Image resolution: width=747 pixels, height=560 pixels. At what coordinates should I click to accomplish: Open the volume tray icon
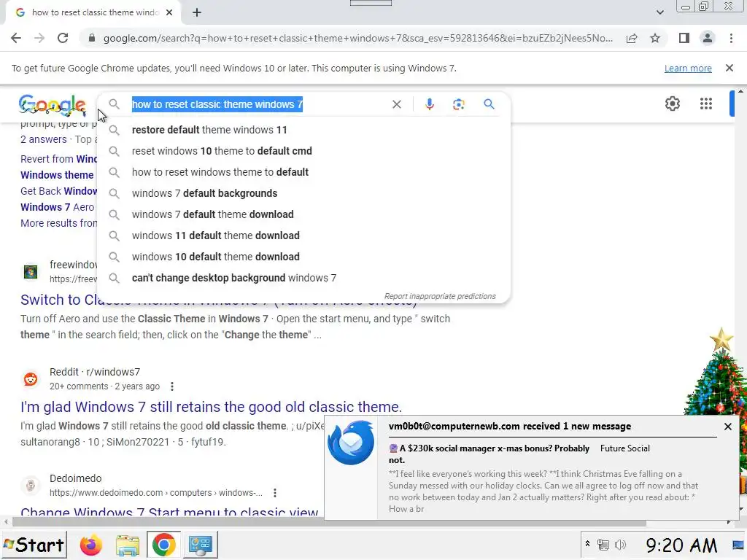pyautogui.click(x=620, y=545)
